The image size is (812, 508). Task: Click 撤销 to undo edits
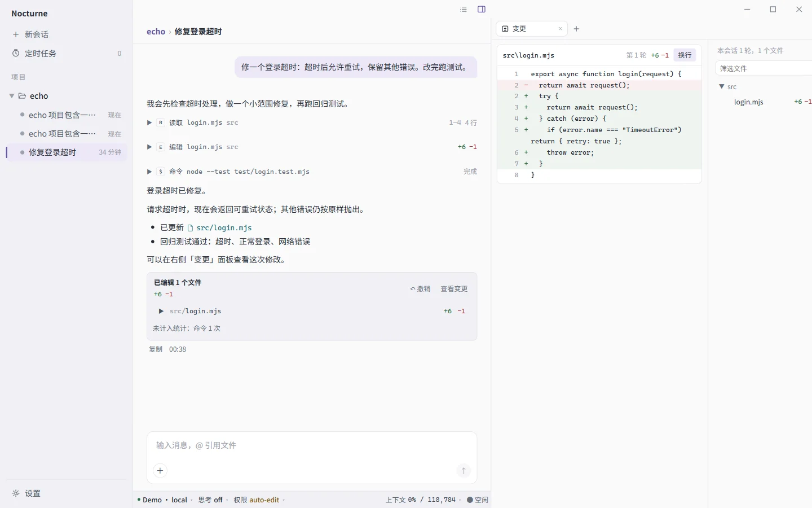(x=420, y=289)
